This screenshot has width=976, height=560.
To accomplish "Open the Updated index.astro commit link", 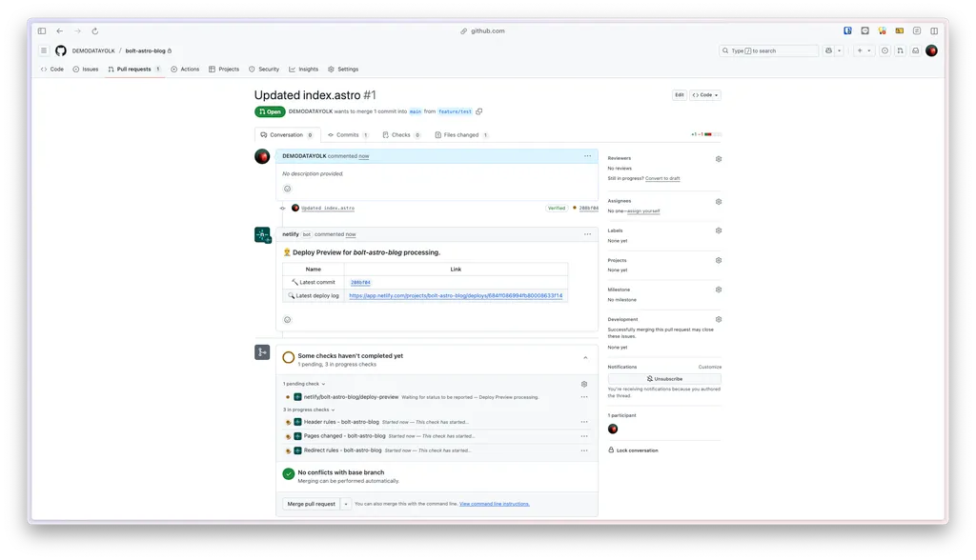I will tap(328, 209).
